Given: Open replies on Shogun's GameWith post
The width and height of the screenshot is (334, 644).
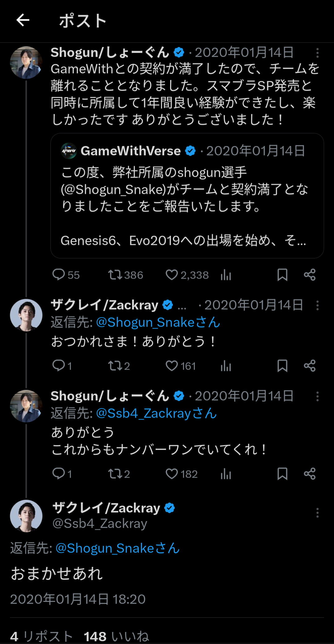Looking at the screenshot, I should click(x=66, y=275).
